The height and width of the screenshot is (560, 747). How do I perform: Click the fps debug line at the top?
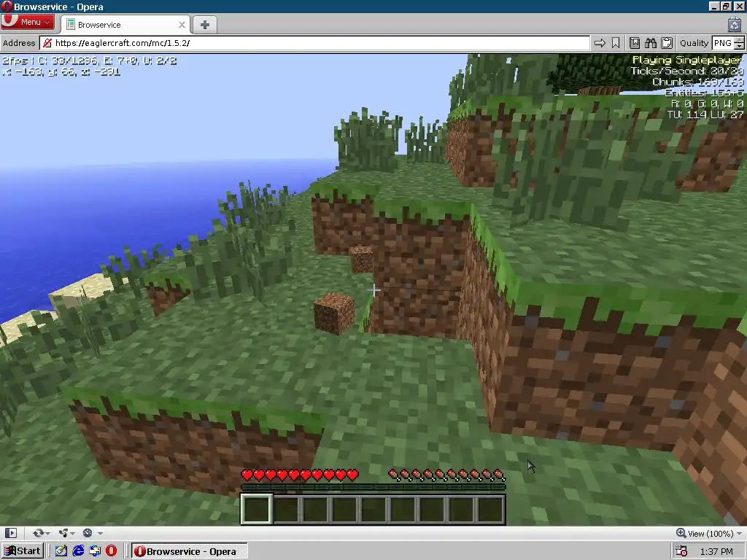coord(89,61)
